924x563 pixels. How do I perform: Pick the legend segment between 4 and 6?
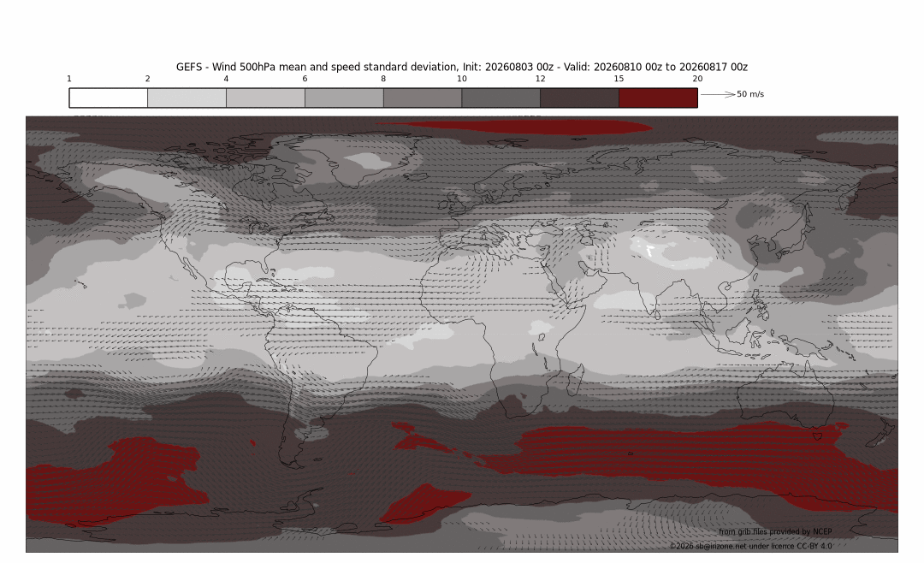coord(266,98)
